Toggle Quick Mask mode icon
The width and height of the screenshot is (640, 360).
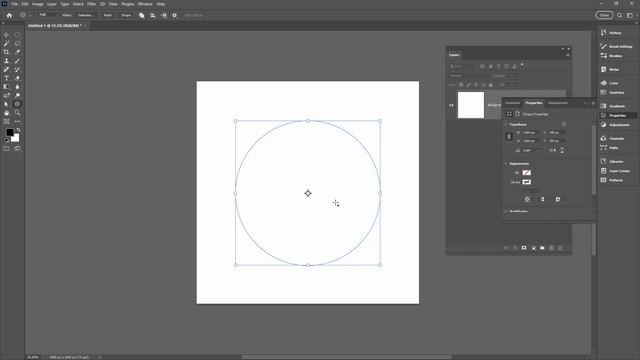pos(6,149)
